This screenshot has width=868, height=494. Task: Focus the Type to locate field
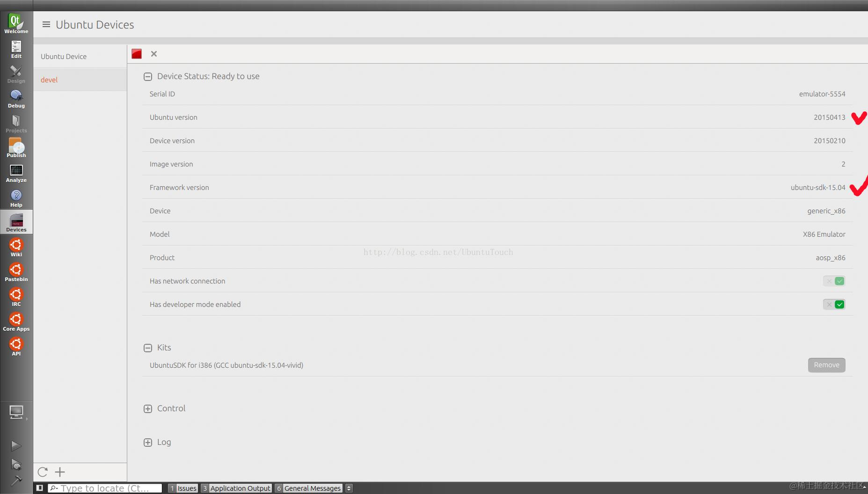[105, 488]
